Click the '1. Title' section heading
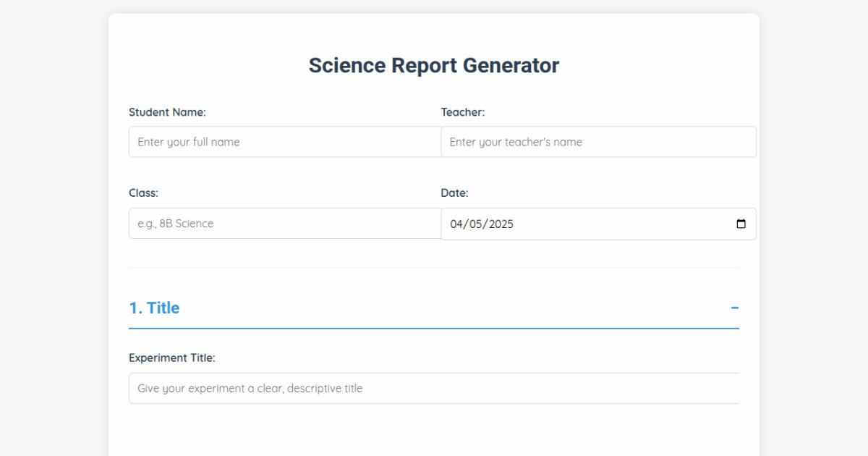This screenshot has height=456, width=868. [x=154, y=308]
